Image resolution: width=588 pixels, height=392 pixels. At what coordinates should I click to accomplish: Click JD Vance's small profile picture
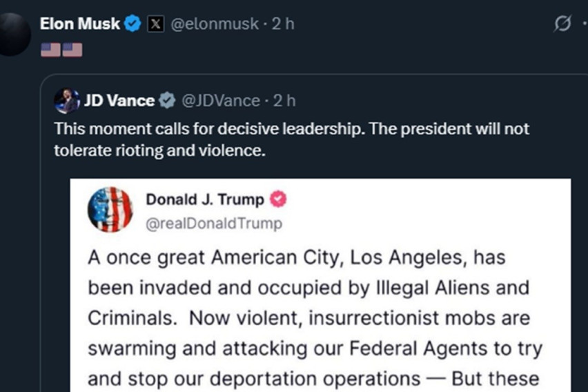pyautogui.click(x=67, y=101)
